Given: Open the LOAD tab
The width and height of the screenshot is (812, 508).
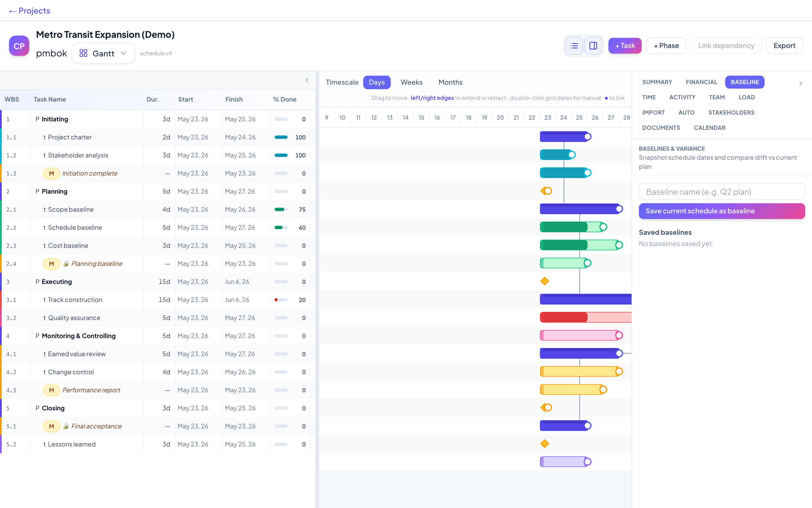Looking at the screenshot, I should point(747,97).
